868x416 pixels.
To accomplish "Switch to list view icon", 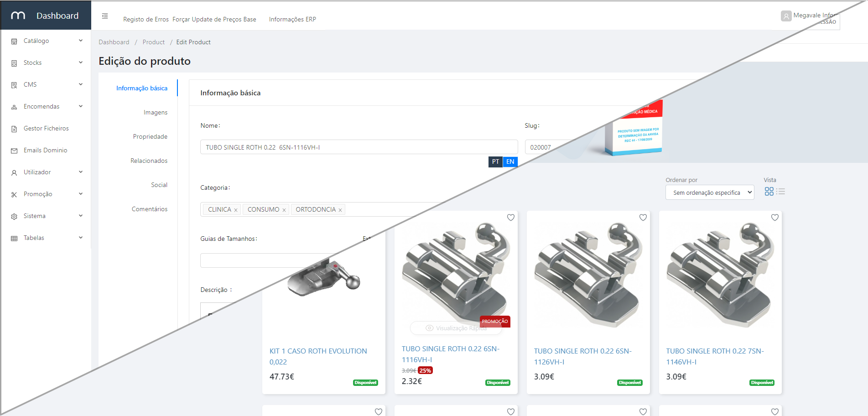I will click(781, 192).
